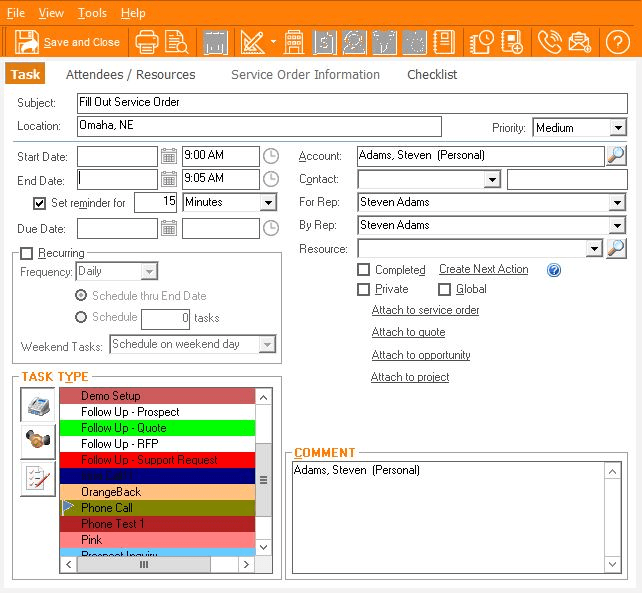
Task: Click the handshake meeting task type icon
Action: [38, 441]
